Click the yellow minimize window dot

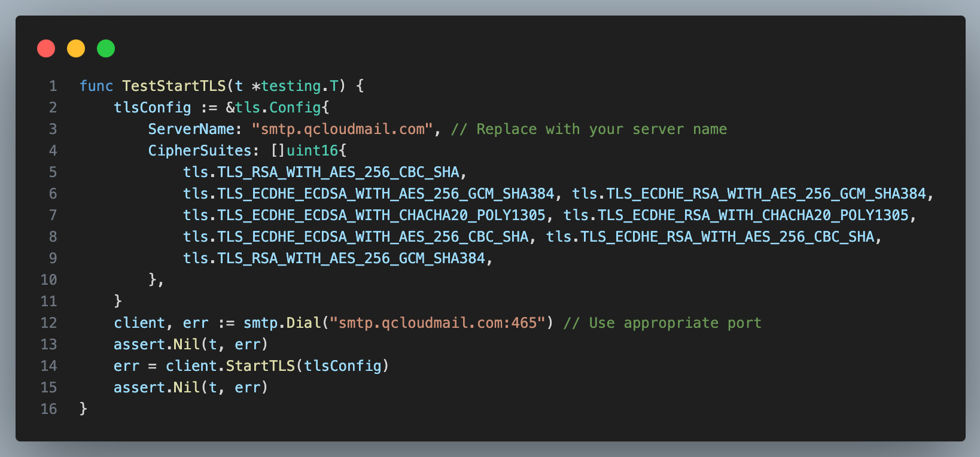[x=76, y=48]
